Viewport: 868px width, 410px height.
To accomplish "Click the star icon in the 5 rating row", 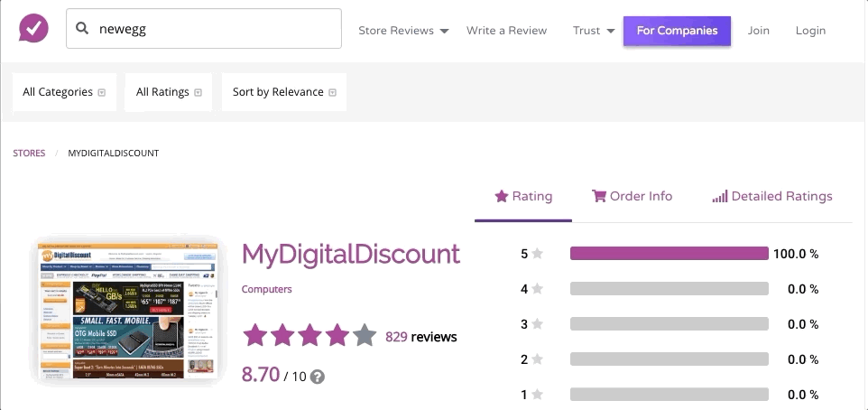I will click(x=537, y=254).
